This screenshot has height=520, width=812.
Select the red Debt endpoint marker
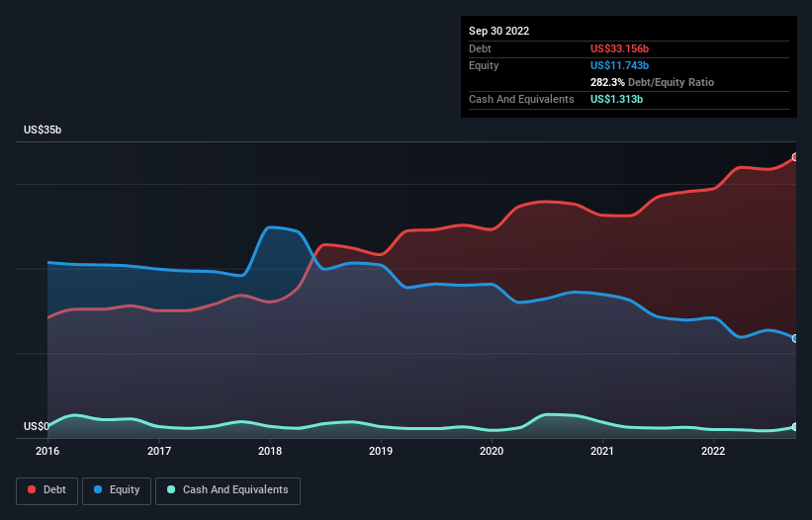click(795, 157)
